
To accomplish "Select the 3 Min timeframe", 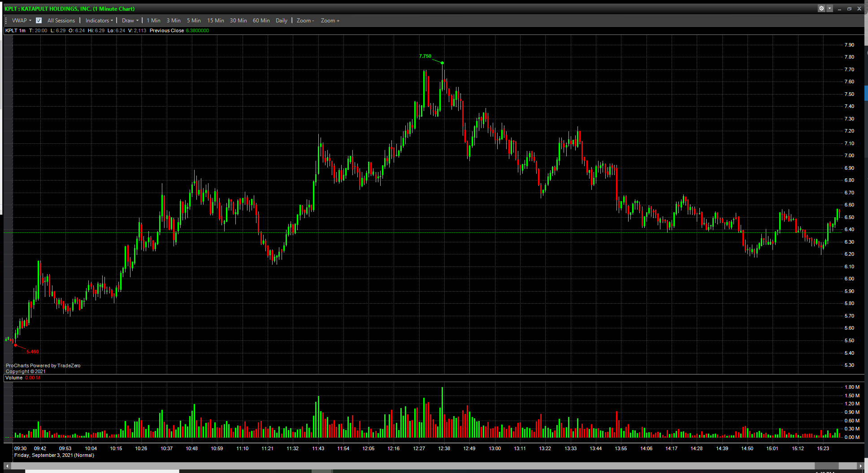I will [x=174, y=21].
